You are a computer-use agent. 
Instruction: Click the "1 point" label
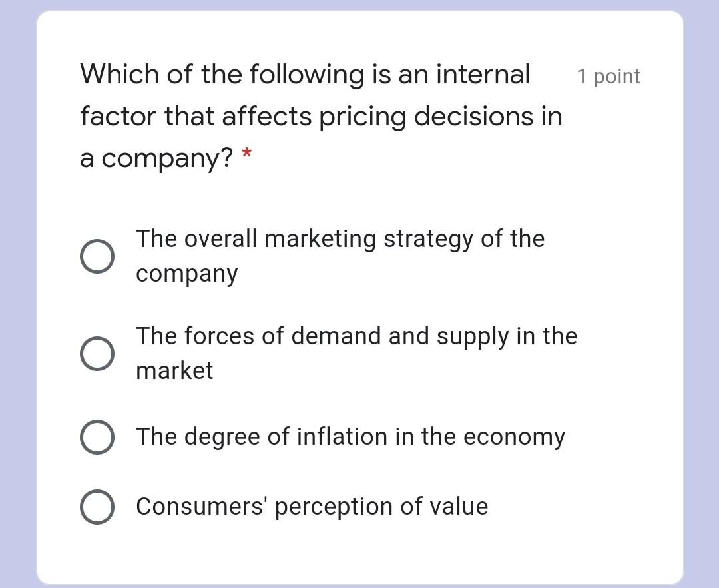(x=609, y=76)
